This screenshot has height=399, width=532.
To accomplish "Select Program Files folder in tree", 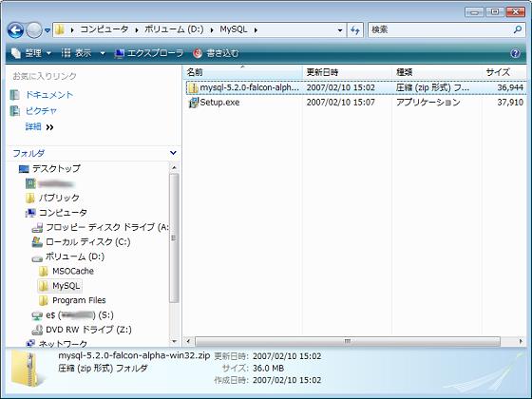I will pyautogui.click(x=79, y=300).
